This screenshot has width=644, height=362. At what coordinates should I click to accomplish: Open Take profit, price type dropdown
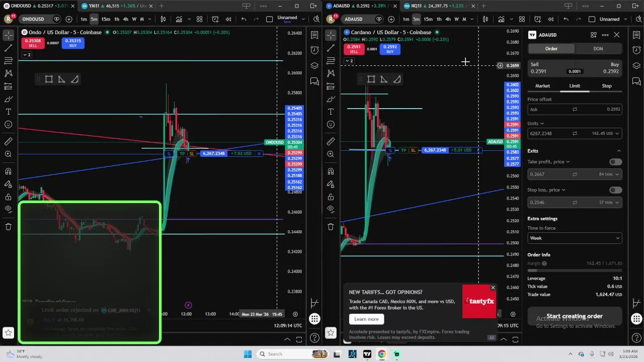click(548, 162)
